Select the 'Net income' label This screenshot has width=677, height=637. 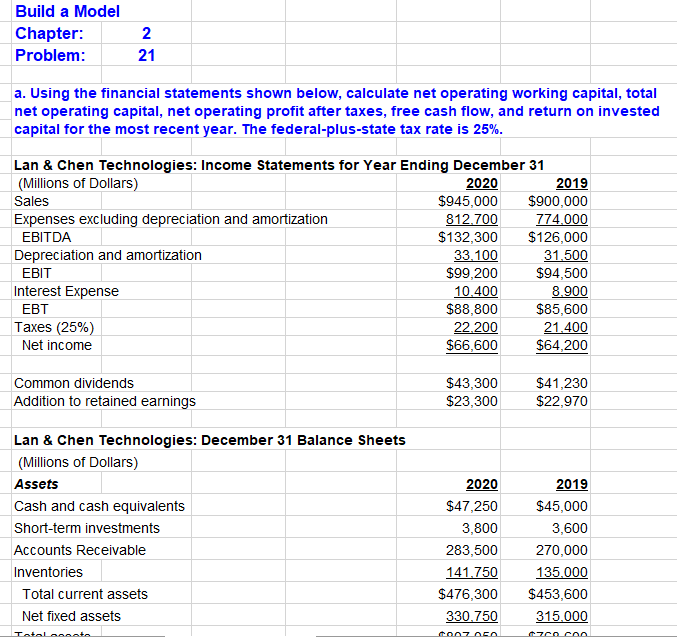tap(57, 345)
